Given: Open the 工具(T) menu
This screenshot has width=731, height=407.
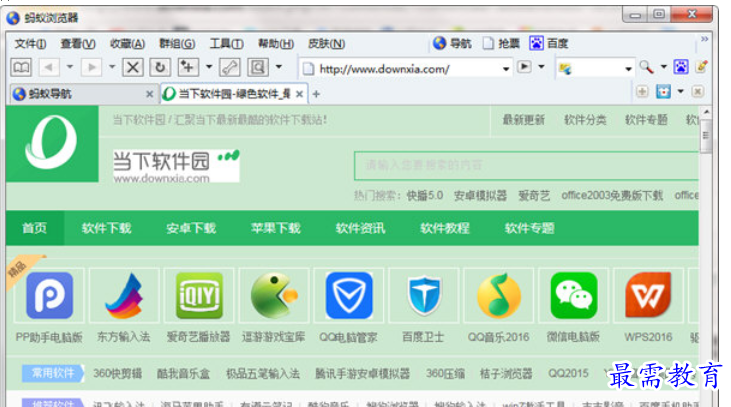Looking at the screenshot, I should click(227, 44).
